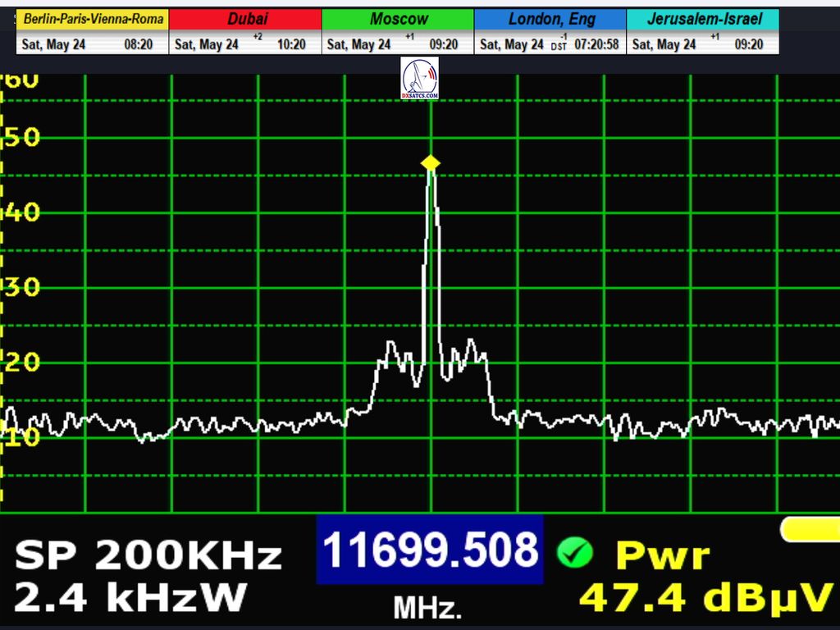The image size is (840, 630).
Task: Choose the Jerusalem-Israel clock header
Action: (703, 19)
